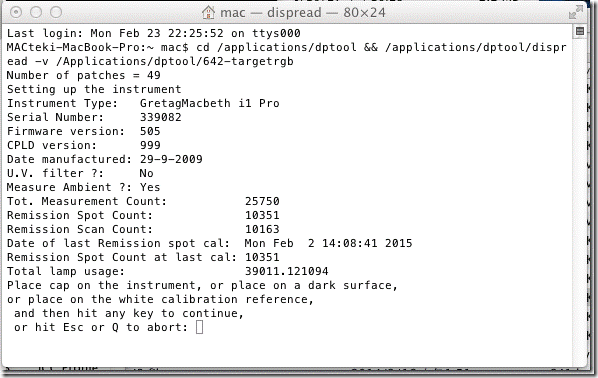This screenshot has width=598, height=378.
Task: Click the terminal cursor after 'to abort:'
Action: (x=199, y=327)
